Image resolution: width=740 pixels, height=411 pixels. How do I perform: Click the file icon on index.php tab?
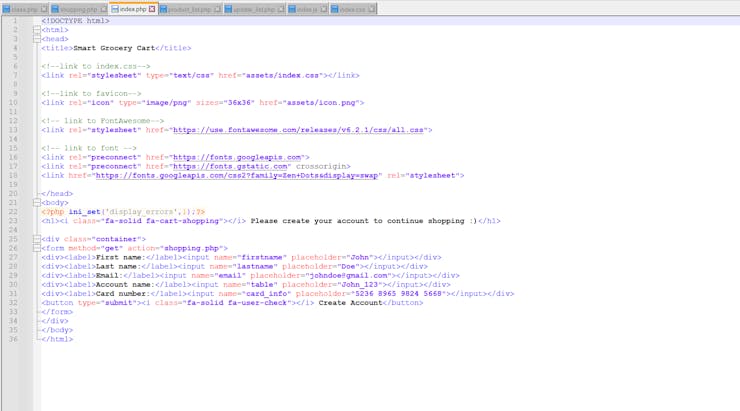click(x=115, y=9)
